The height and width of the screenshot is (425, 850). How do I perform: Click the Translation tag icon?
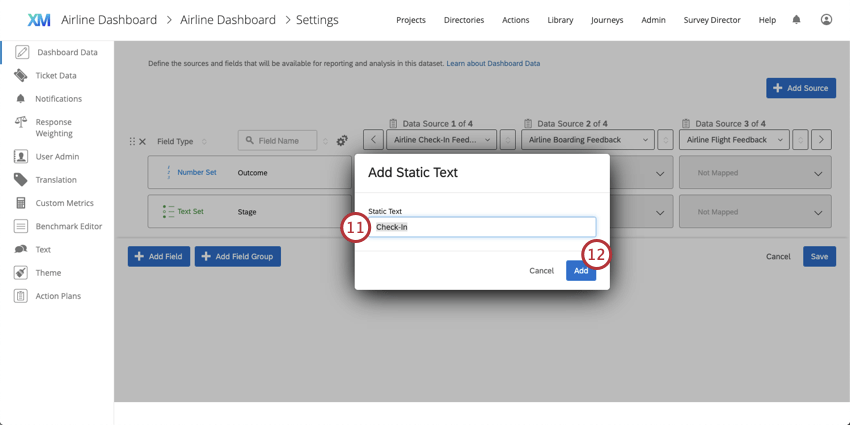pos(21,179)
